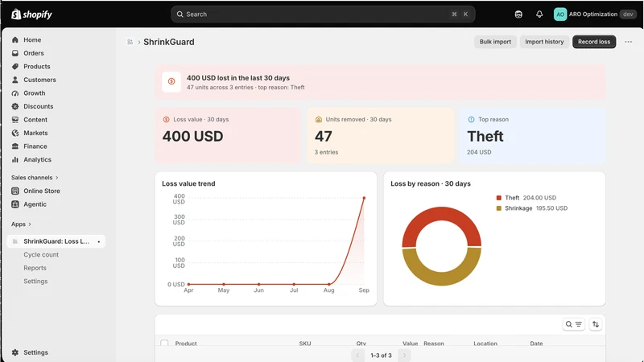Image resolution: width=644 pixels, height=362 pixels.
Task: Click the dollar icon in loss banner
Action: click(x=171, y=82)
